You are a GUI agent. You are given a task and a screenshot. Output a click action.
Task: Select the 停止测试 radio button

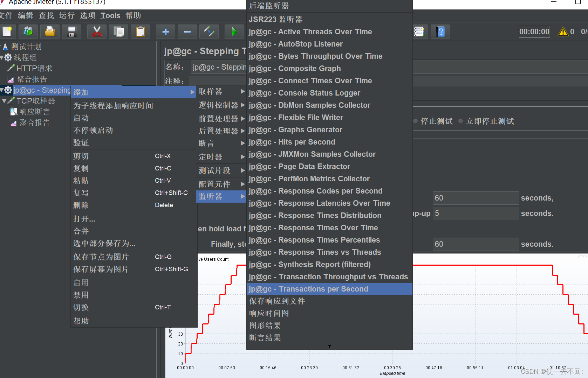[x=415, y=121]
